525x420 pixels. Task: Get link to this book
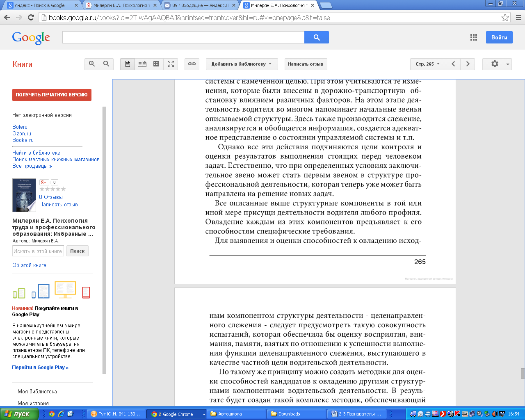[x=192, y=64]
